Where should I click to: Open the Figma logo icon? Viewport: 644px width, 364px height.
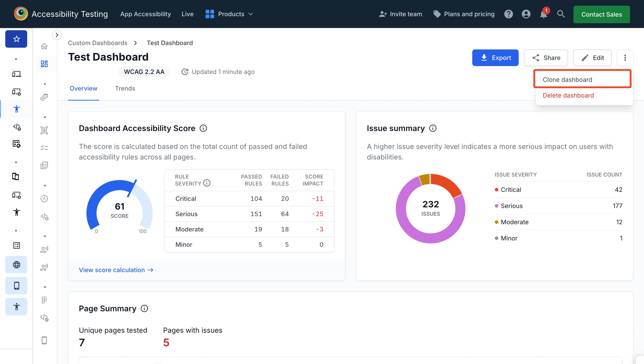coord(44,300)
